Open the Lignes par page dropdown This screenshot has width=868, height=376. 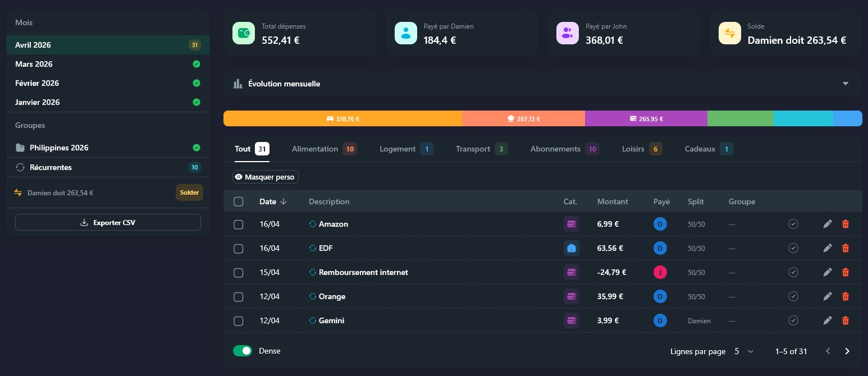pyautogui.click(x=743, y=351)
